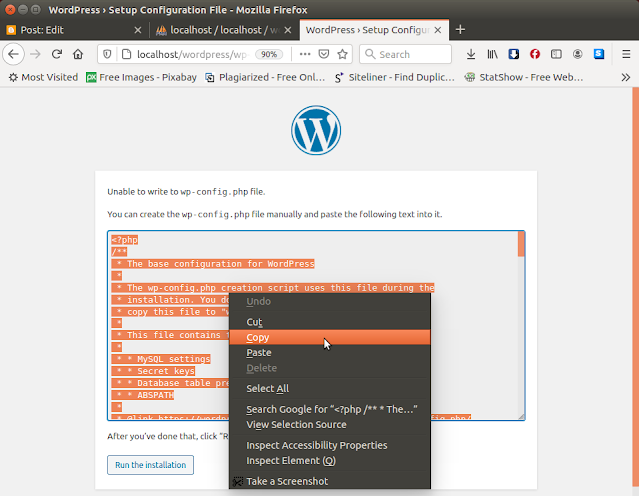Open Siteliner - Find Duplicate bookmark

(x=394, y=77)
